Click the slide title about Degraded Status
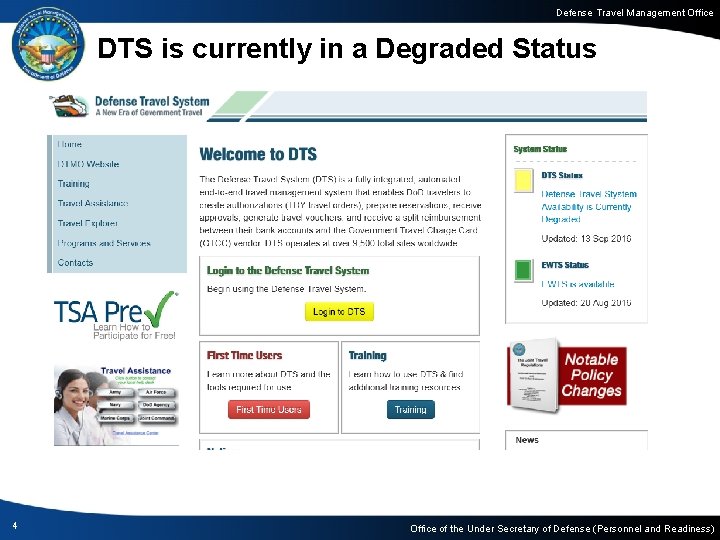 click(x=347, y=48)
